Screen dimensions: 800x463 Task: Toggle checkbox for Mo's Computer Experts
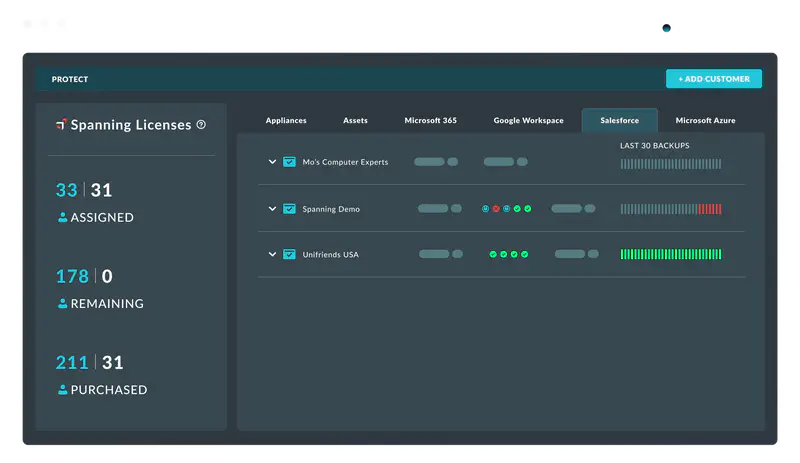point(289,162)
